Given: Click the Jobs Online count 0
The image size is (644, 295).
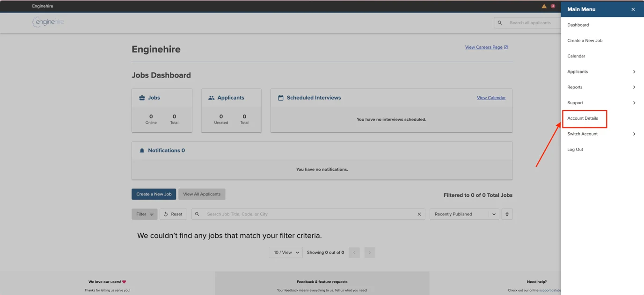Looking at the screenshot, I should (x=151, y=116).
